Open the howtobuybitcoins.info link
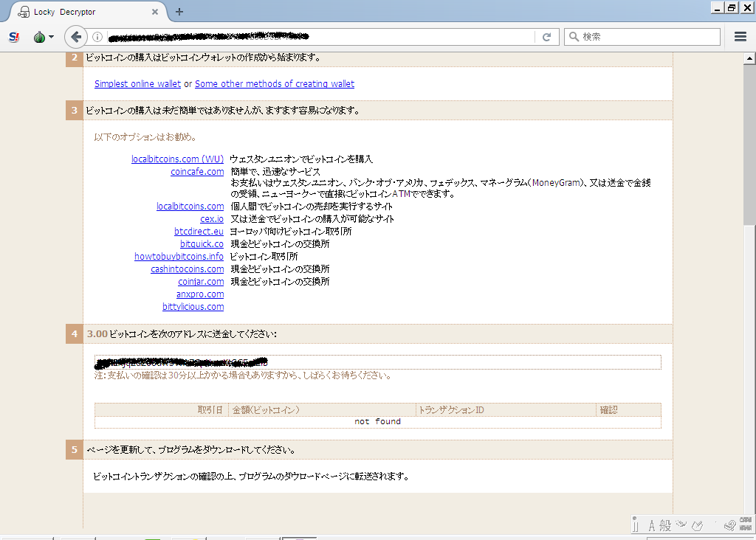 [179, 256]
